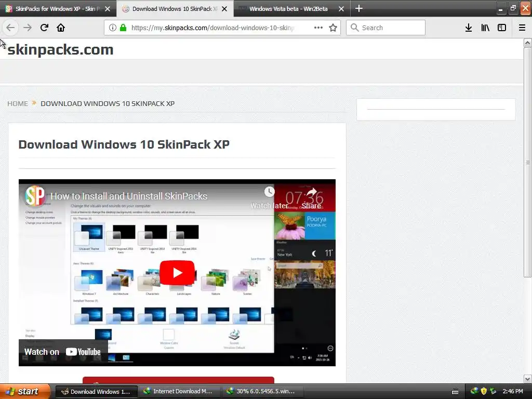
Task: Close the Download Windows 10 SkinPack tab
Action: (x=224, y=9)
